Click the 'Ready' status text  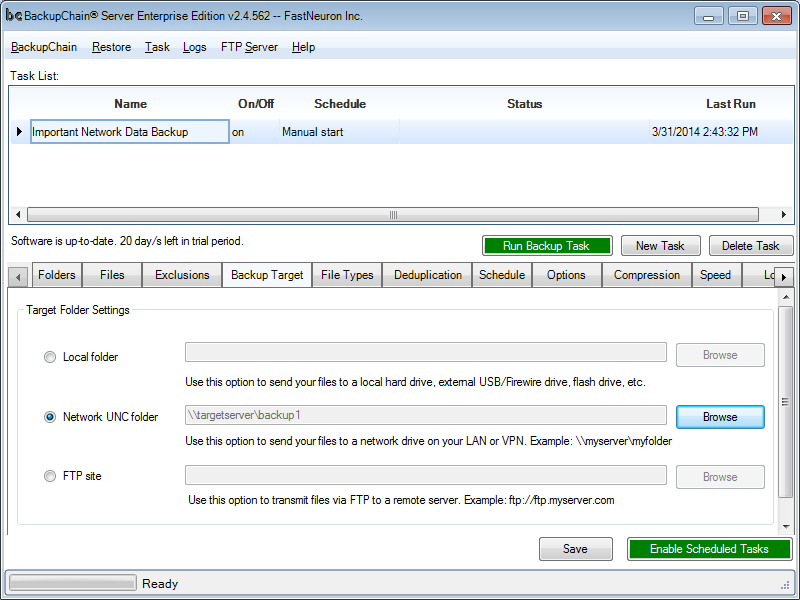pyautogui.click(x=160, y=584)
